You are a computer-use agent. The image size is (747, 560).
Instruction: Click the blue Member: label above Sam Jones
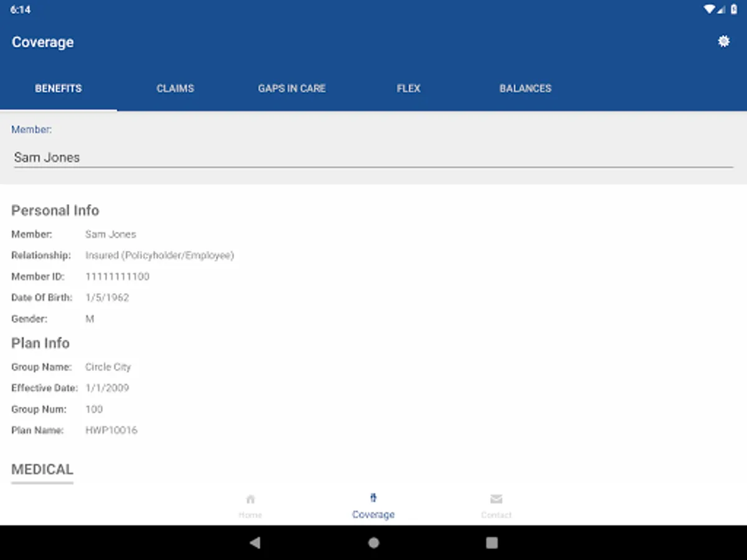click(31, 129)
